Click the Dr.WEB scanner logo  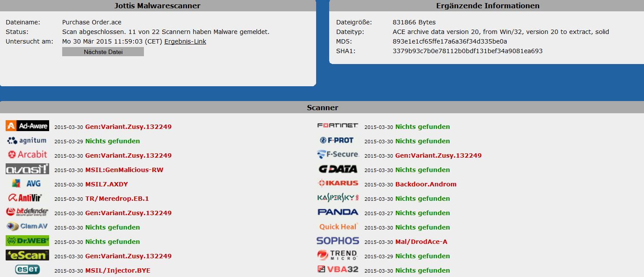[27, 241]
